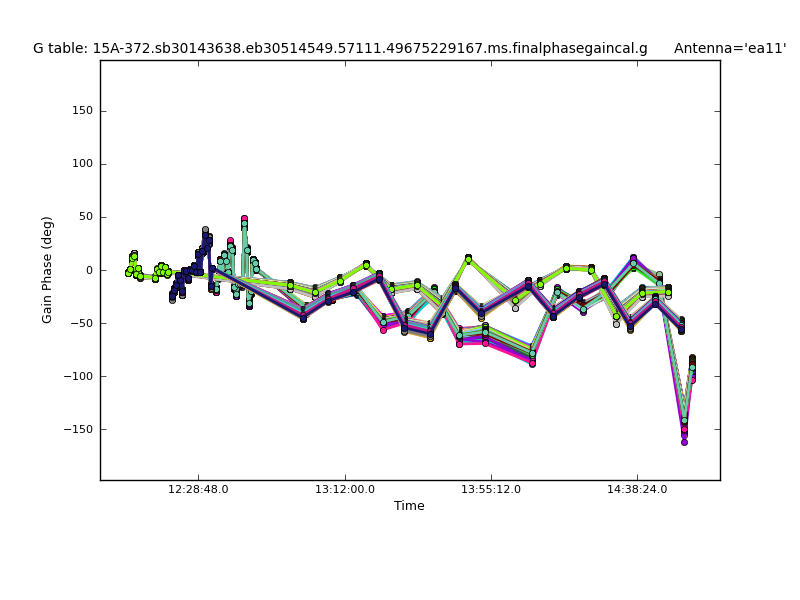Select the lowest purple data point near −160 degrees
The height and width of the screenshot is (600, 800).
point(684,441)
